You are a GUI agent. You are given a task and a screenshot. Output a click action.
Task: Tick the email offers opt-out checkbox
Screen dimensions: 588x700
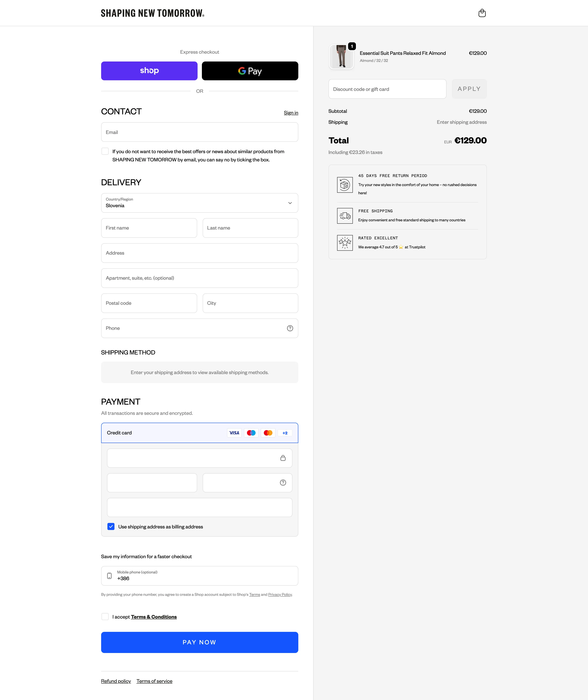pos(105,151)
